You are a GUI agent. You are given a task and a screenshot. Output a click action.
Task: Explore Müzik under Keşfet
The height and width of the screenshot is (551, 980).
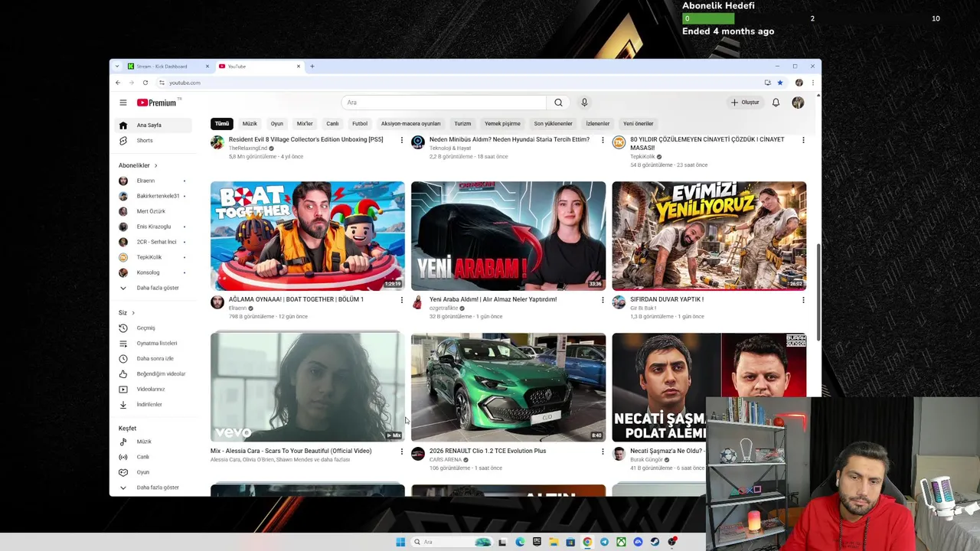(144, 442)
